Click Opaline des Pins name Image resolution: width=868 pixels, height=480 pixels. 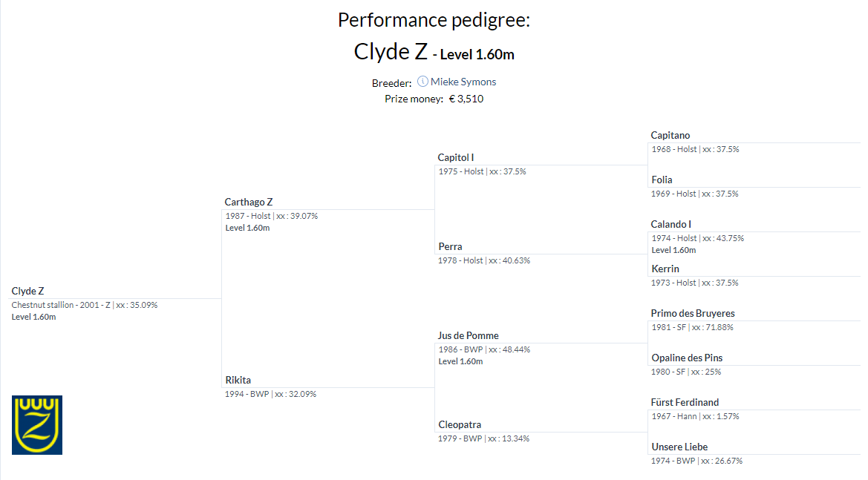(687, 358)
